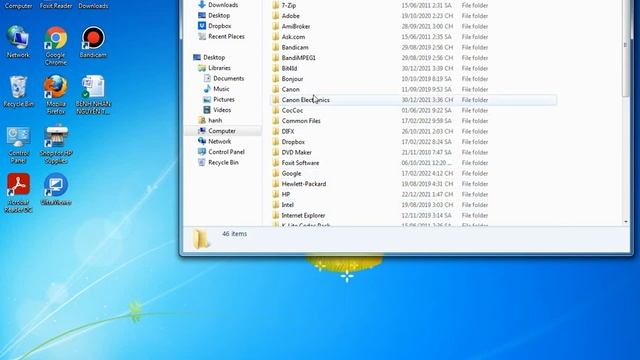Select the Canon Electronics folder name
Image resolution: width=640 pixels, height=360 pixels.
[x=305, y=100]
